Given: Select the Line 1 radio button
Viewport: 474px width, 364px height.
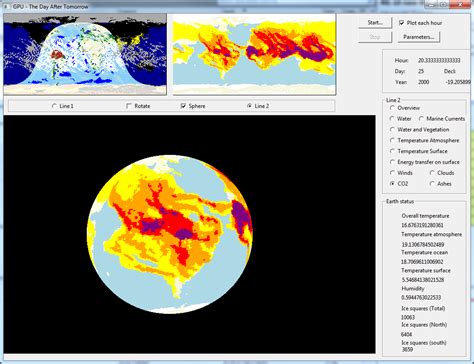Looking at the screenshot, I should coord(54,106).
